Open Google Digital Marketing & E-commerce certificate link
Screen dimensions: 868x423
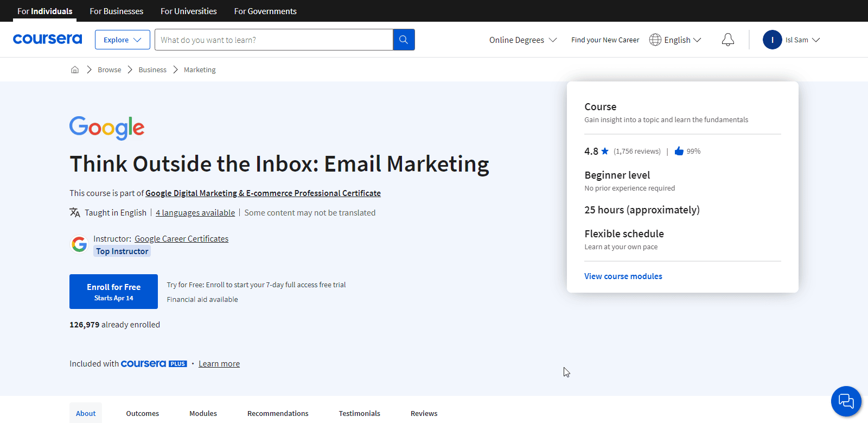click(x=263, y=193)
